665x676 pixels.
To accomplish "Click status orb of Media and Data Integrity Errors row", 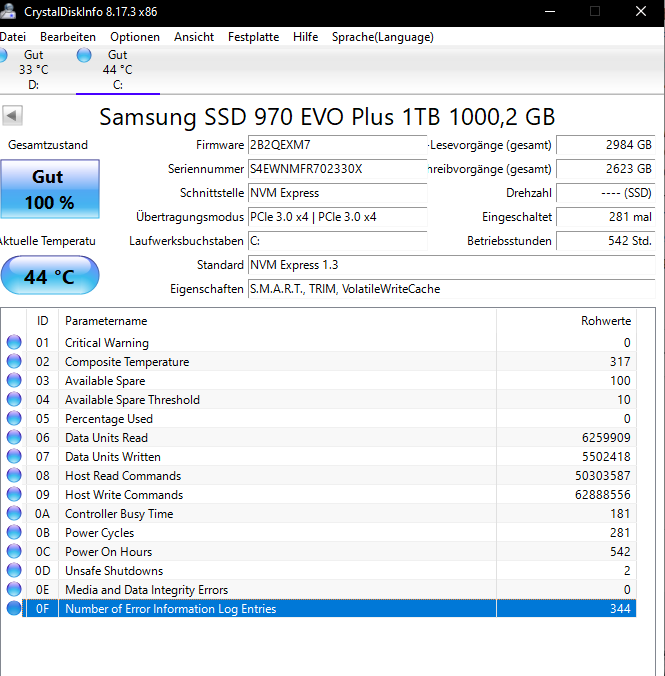I will tap(14, 589).
